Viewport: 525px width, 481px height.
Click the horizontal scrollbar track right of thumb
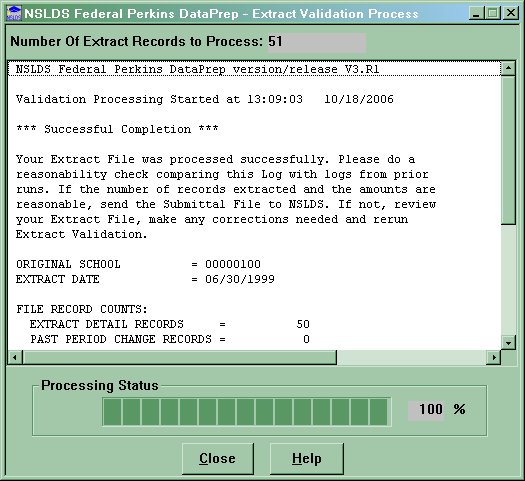pyautogui.click(x=411, y=357)
